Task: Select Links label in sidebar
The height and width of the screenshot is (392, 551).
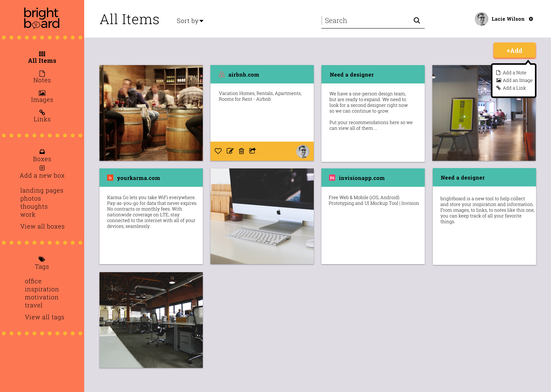Action: pos(42,119)
